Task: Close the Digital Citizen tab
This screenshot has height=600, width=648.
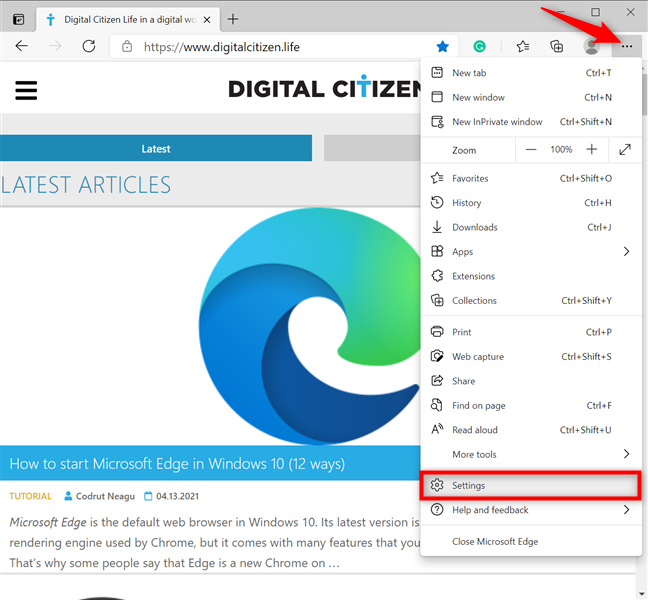Action: click(x=207, y=19)
